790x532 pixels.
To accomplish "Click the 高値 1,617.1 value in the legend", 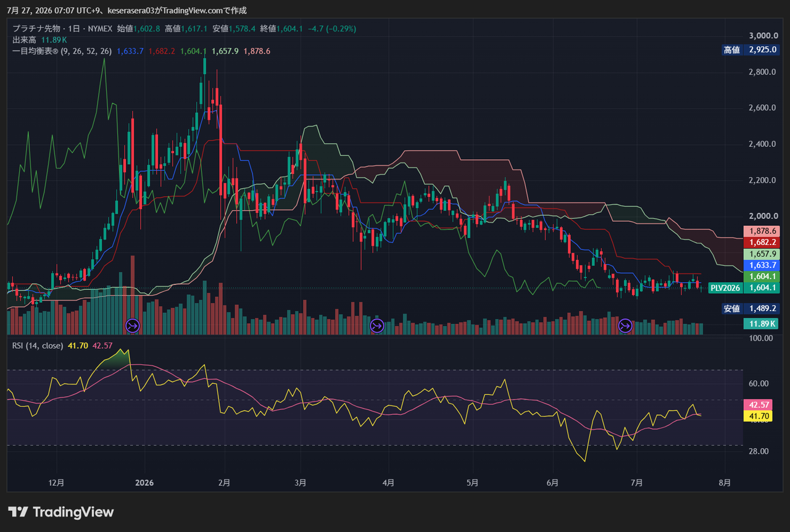I will (186, 28).
